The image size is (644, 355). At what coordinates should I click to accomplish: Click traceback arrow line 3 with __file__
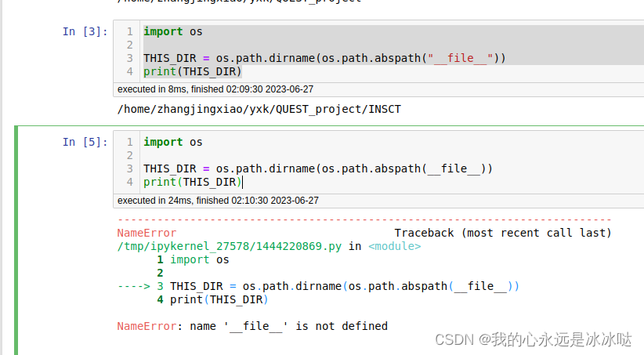318,286
